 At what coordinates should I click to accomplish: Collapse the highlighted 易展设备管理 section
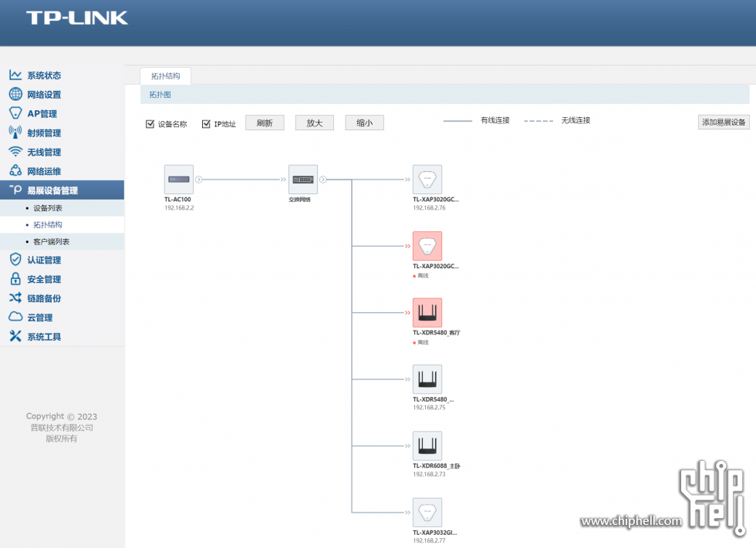tap(62, 190)
